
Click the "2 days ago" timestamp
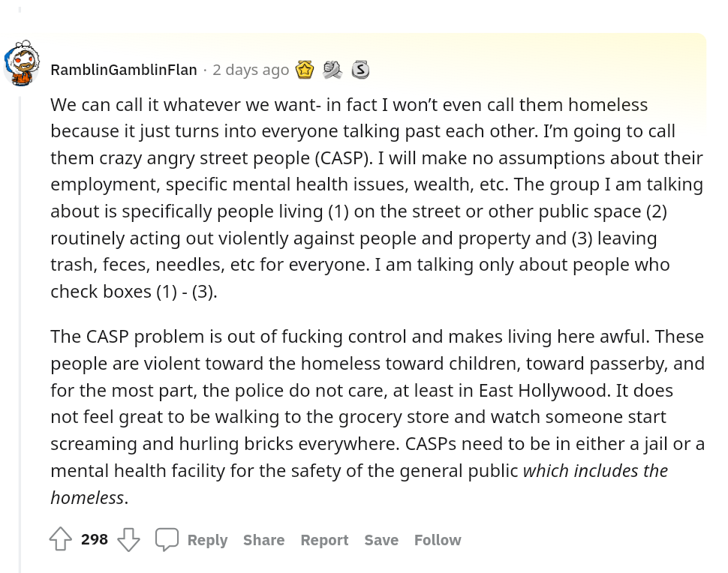click(x=251, y=70)
